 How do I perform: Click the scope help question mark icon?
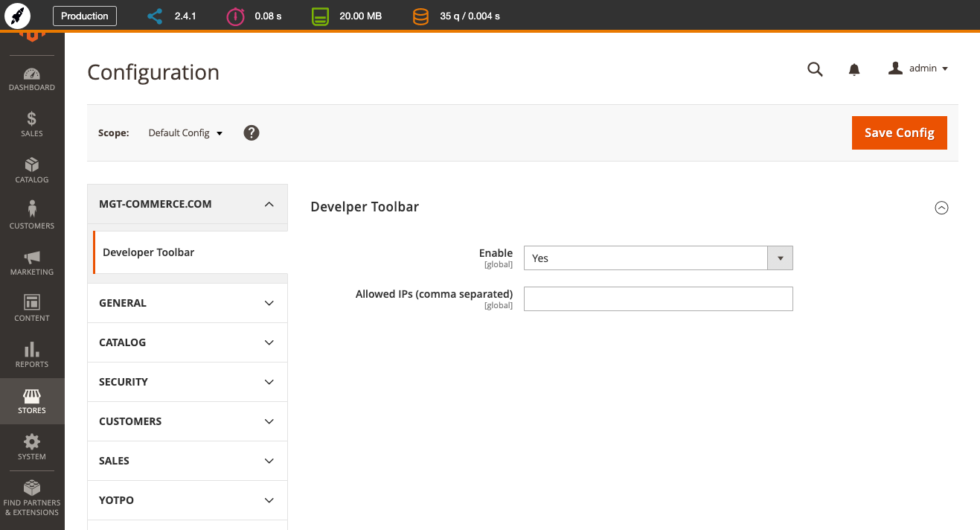pyautogui.click(x=252, y=132)
